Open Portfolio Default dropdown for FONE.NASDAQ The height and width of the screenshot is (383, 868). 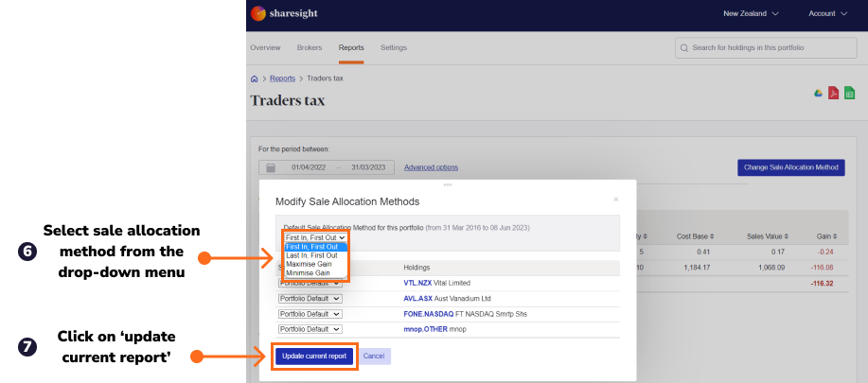click(310, 314)
